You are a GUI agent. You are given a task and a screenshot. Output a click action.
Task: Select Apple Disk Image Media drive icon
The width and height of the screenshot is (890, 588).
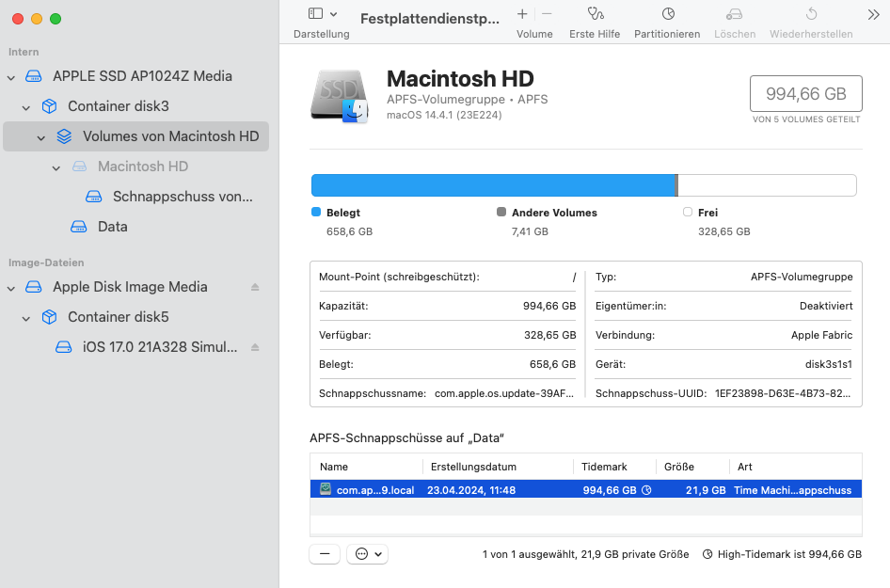pyautogui.click(x=34, y=287)
